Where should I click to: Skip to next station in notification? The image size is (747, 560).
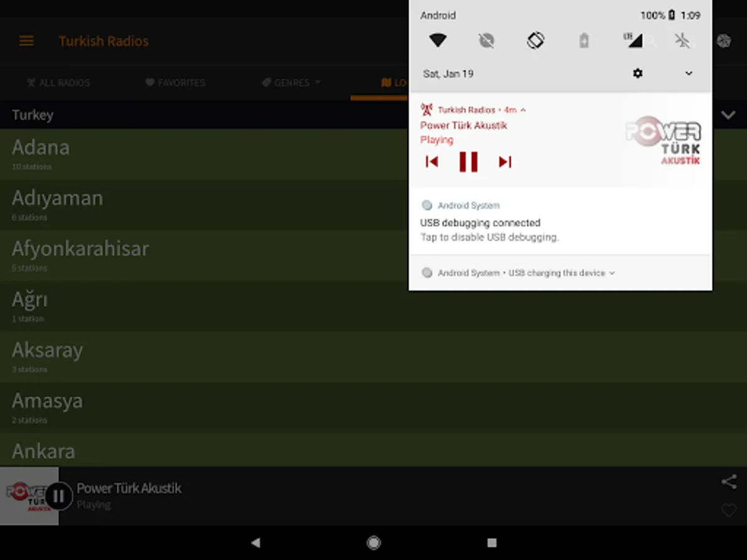click(x=505, y=162)
